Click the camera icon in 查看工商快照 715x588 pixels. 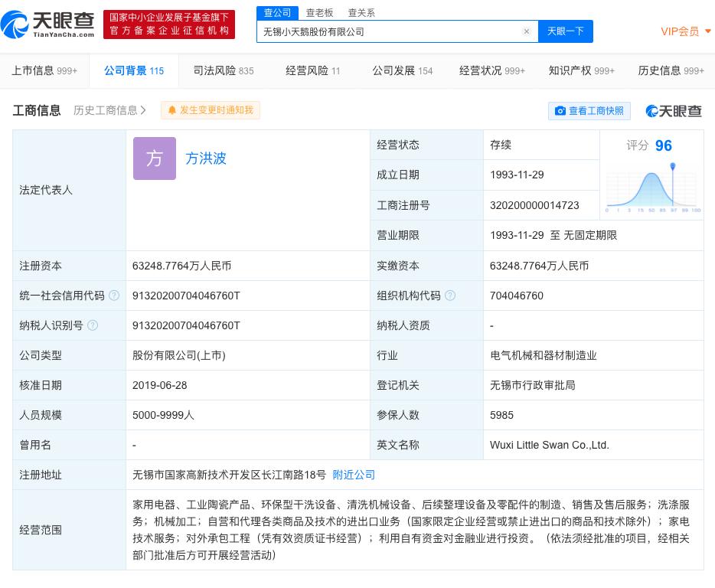(560, 111)
